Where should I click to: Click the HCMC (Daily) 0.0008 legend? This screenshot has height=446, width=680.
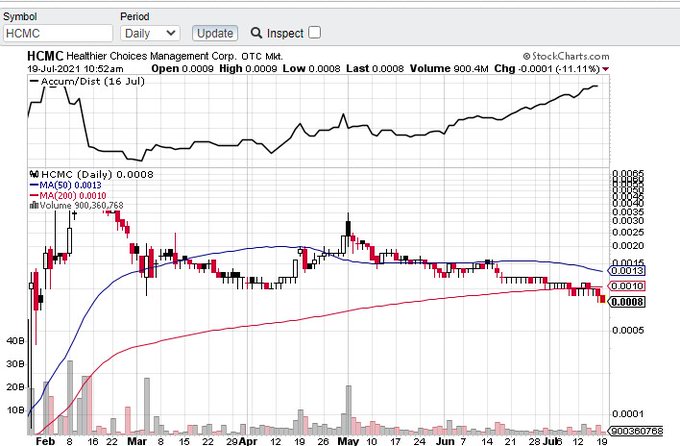point(92,174)
